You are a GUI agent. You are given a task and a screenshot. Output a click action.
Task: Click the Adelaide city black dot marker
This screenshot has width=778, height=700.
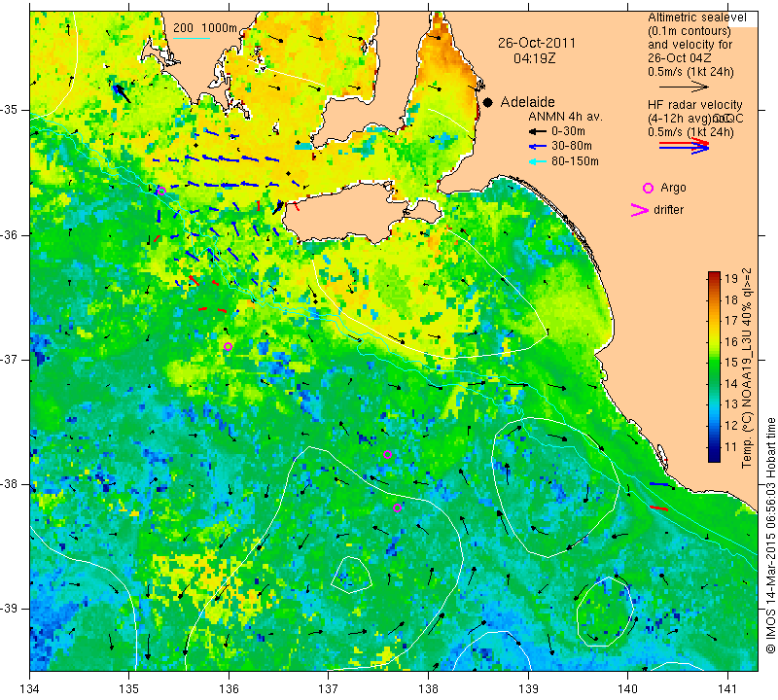pyautogui.click(x=488, y=103)
